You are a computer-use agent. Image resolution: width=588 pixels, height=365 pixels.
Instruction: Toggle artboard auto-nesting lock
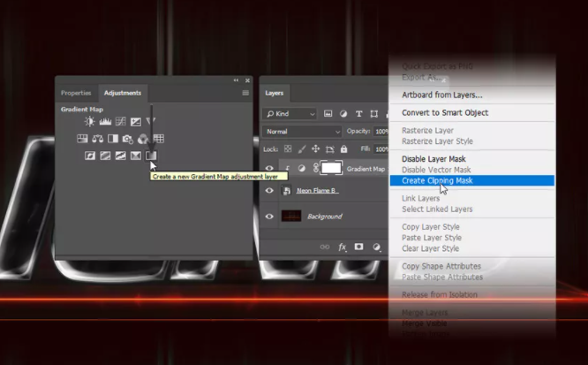(330, 149)
